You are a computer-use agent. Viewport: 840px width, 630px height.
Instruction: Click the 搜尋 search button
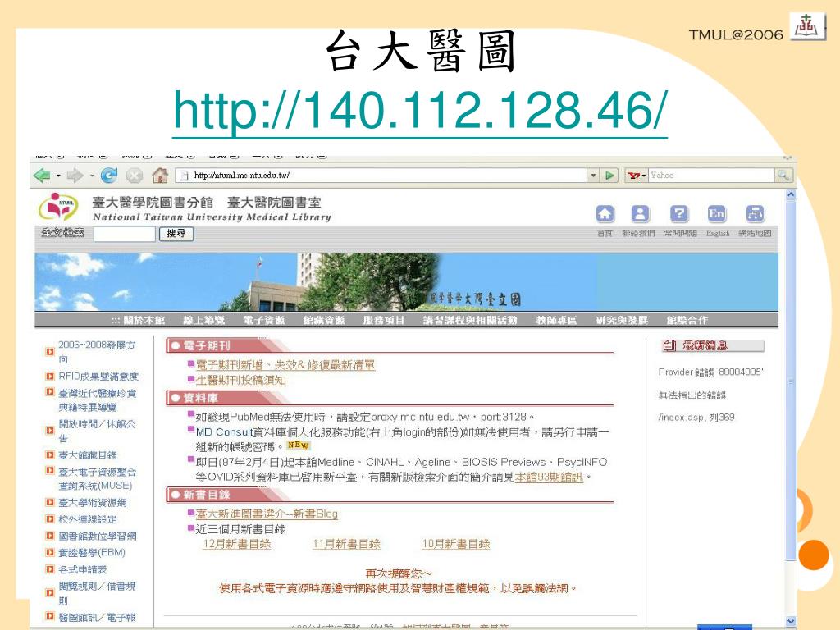tap(176, 234)
